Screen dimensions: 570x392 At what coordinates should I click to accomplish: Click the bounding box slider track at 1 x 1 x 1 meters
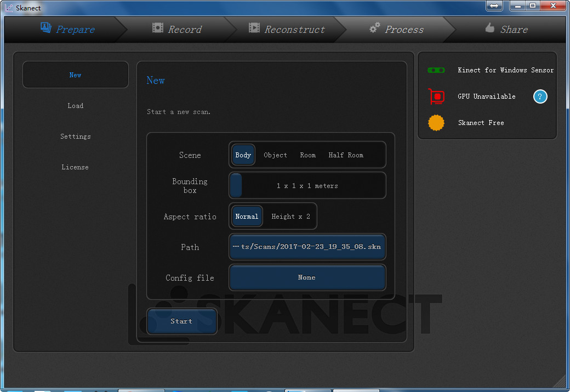307,185
